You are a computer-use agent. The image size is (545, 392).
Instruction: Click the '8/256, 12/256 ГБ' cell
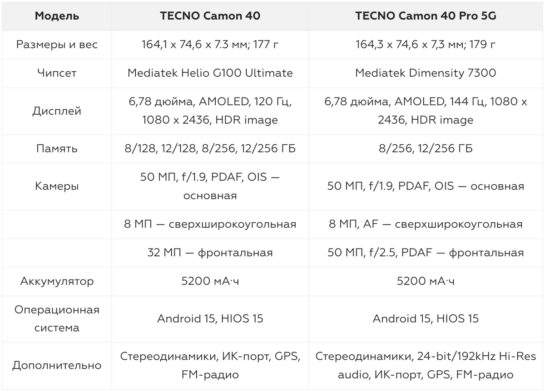point(426,149)
